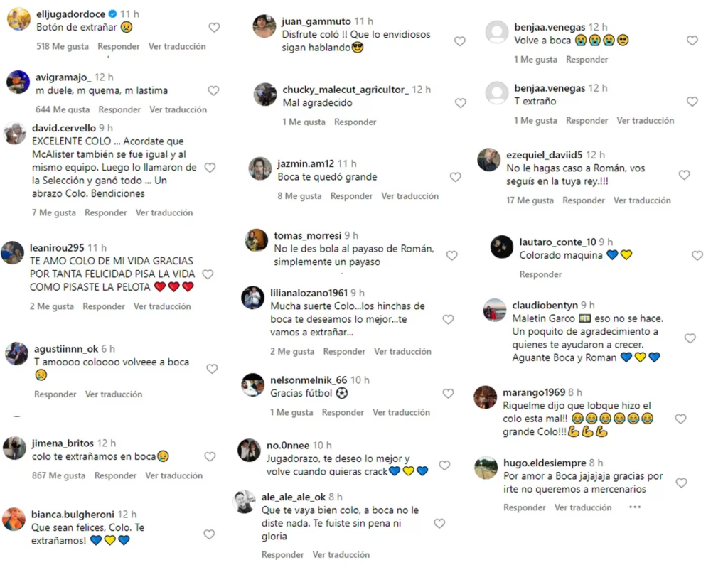
Task: Heart the ezequiel_daviid5 comment
Action: 684,175
